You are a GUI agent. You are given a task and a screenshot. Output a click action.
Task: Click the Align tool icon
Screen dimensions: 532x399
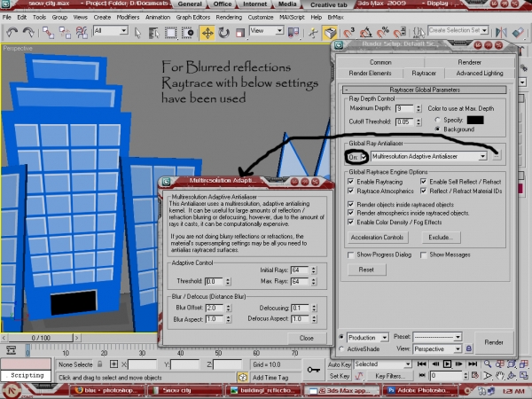(518, 33)
